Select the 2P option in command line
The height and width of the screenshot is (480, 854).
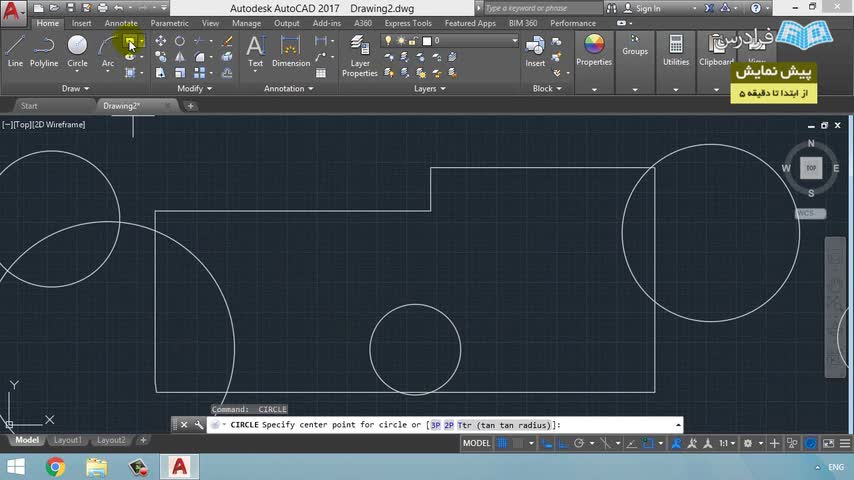(x=449, y=425)
